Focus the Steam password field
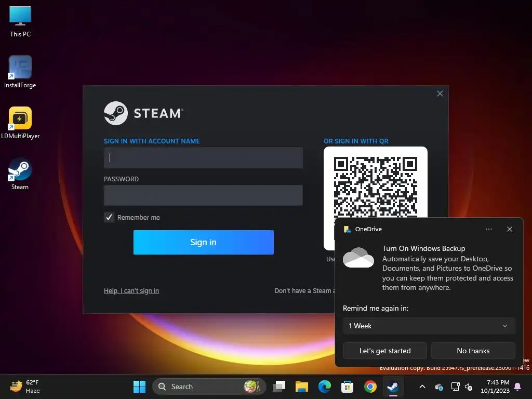This screenshot has height=399, width=532. coord(203,195)
